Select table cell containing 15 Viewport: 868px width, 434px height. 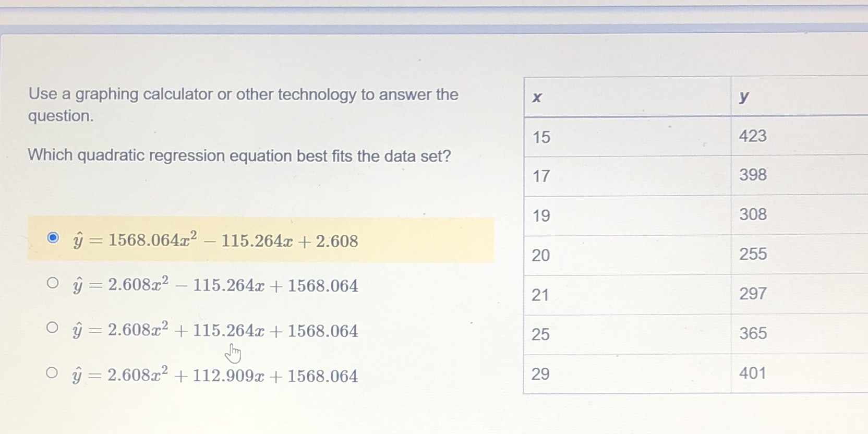[541, 137]
